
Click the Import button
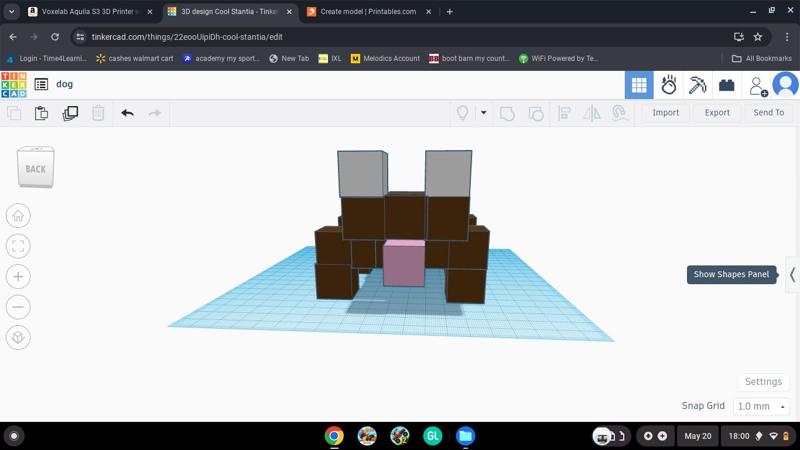tap(665, 113)
